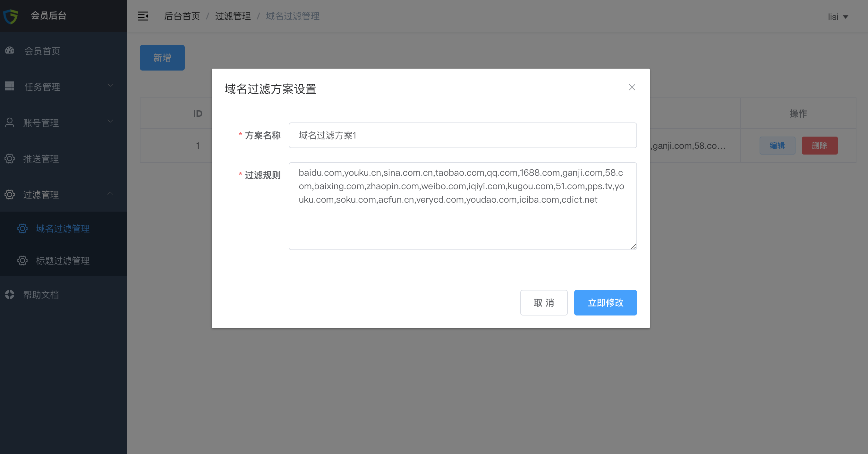Expand the 账号管理 menu chevron

pyautogui.click(x=110, y=121)
